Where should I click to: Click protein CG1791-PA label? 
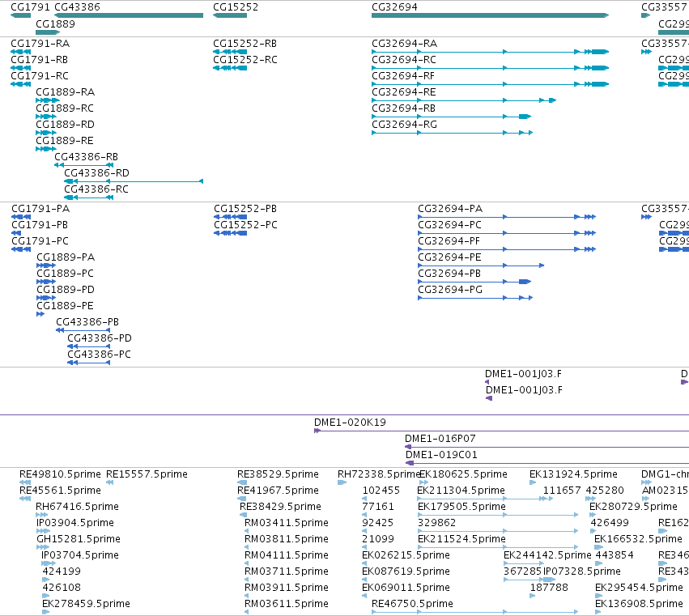40,209
